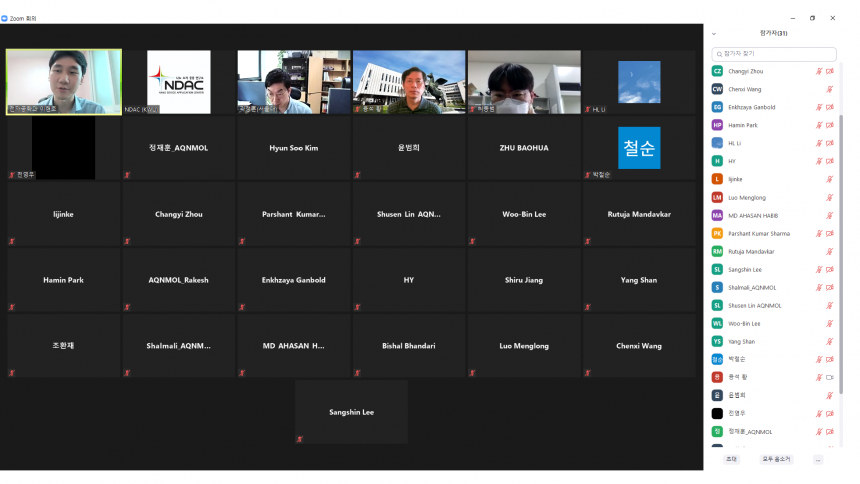Click the PK avatar for Parshant Kumar Sharma
The height and width of the screenshot is (484, 860).
717,233
